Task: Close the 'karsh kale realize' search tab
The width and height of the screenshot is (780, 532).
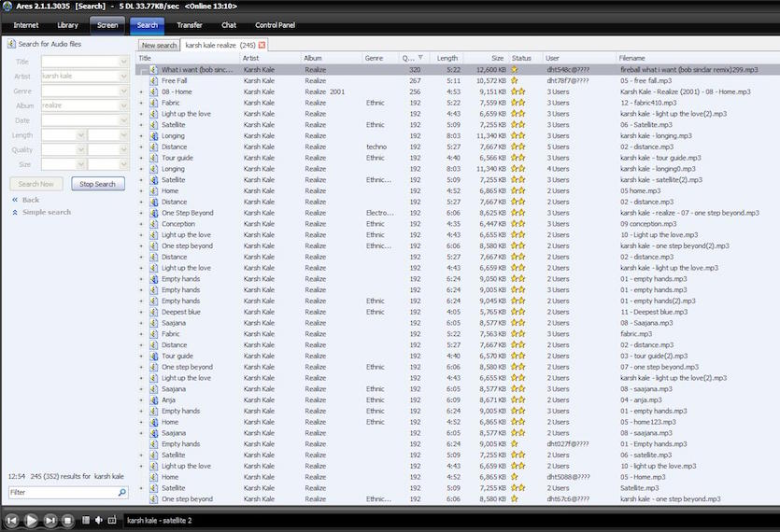Action: 262,45
